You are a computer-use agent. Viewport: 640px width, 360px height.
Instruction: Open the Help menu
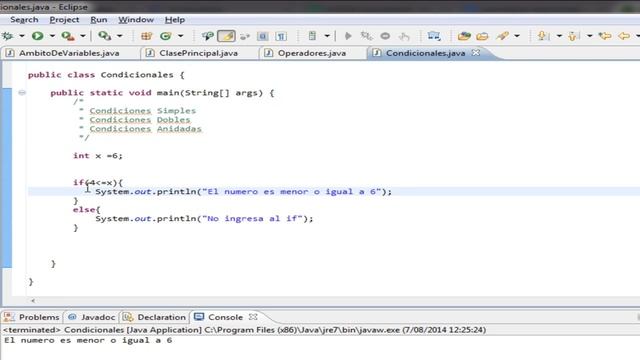(175, 20)
